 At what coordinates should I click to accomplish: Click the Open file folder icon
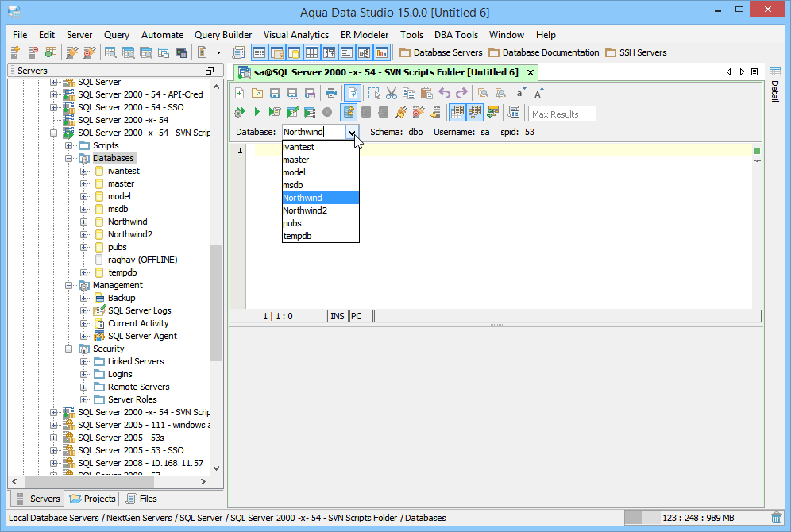(x=257, y=93)
